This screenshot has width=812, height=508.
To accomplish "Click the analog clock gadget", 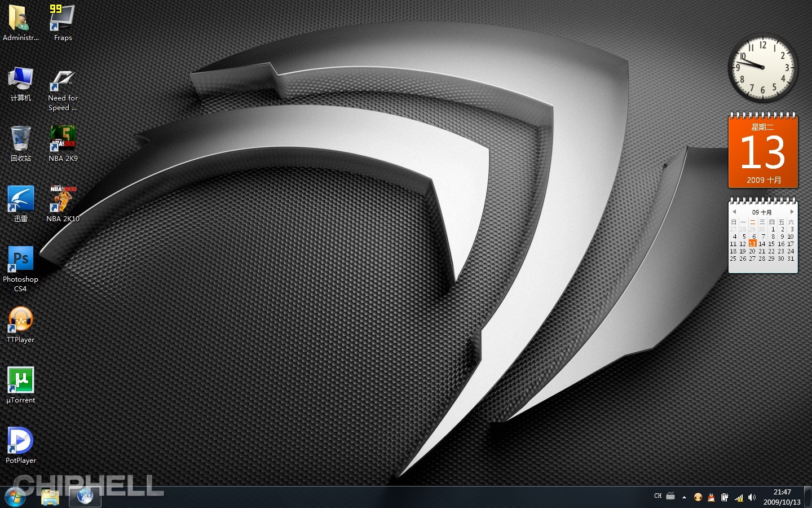I will [763, 68].
